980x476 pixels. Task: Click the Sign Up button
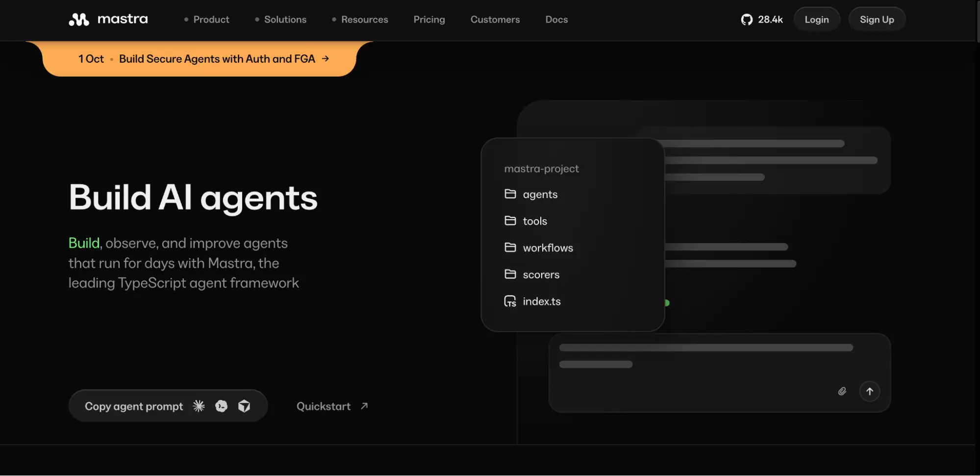(x=877, y=20)
